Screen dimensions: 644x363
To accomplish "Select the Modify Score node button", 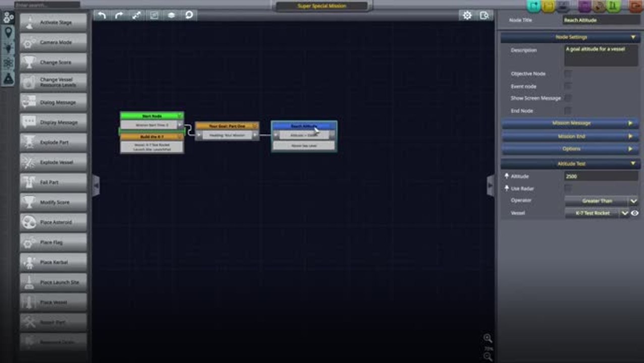I will pos(53,202).
